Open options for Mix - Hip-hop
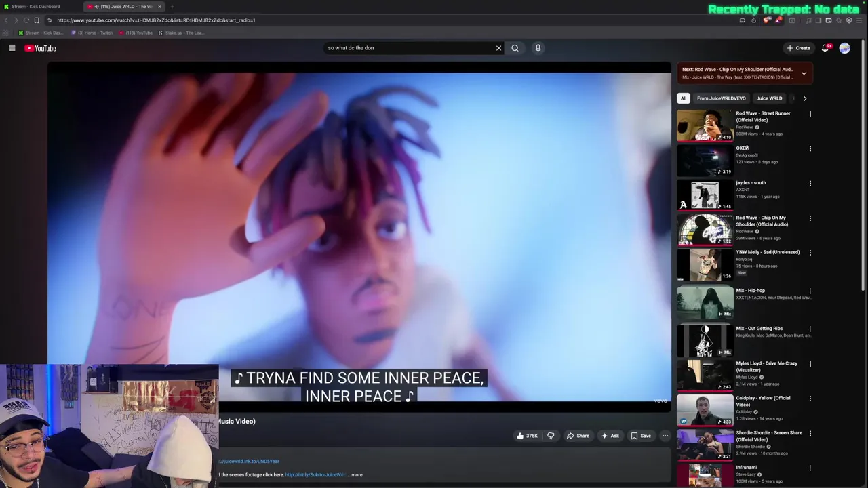 (810, 291)
